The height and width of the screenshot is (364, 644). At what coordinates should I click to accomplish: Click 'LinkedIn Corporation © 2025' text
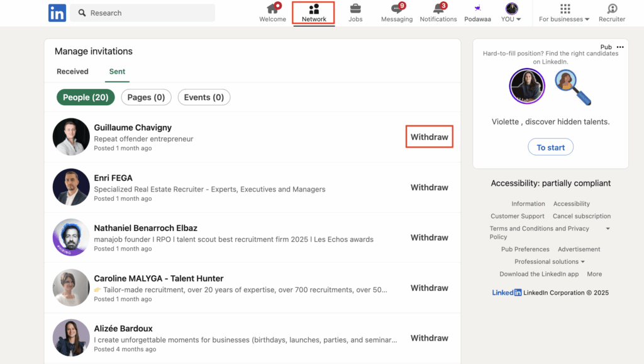(x=566, y=292)
